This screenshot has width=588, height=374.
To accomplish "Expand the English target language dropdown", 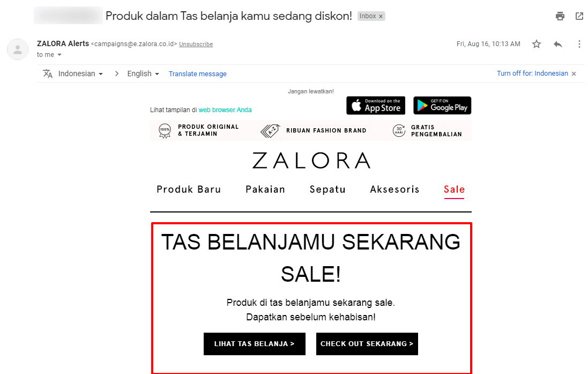I will [143, 74].
